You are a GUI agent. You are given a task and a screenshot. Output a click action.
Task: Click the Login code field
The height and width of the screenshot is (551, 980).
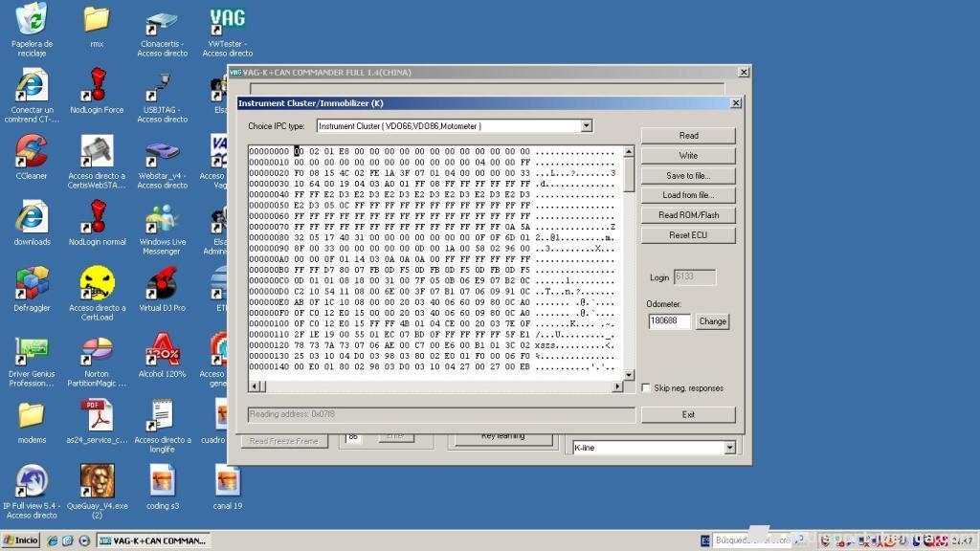coord(695,276)
